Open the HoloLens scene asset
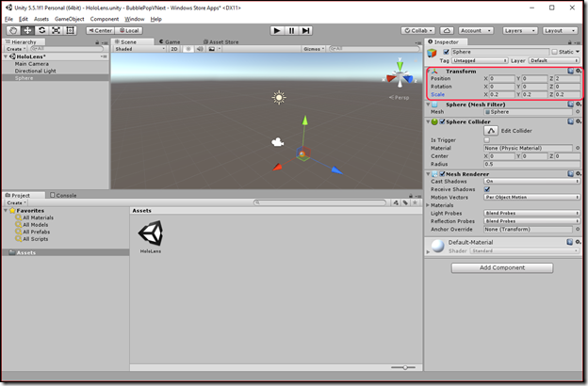Image resolution: width=588 pixels, height=386 pixels. 151,236
